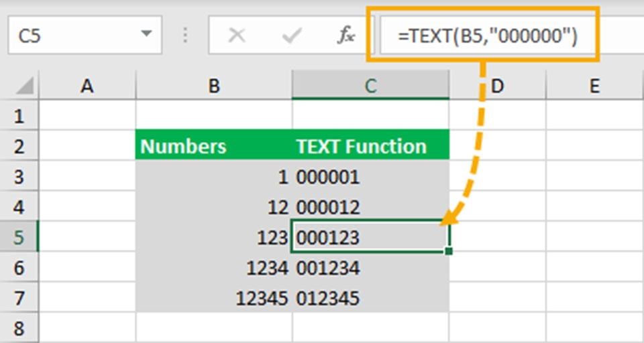Image resolution: width=644 pixels, height=343 pixels.
Task: Select column B header
Action: point(214,85)
